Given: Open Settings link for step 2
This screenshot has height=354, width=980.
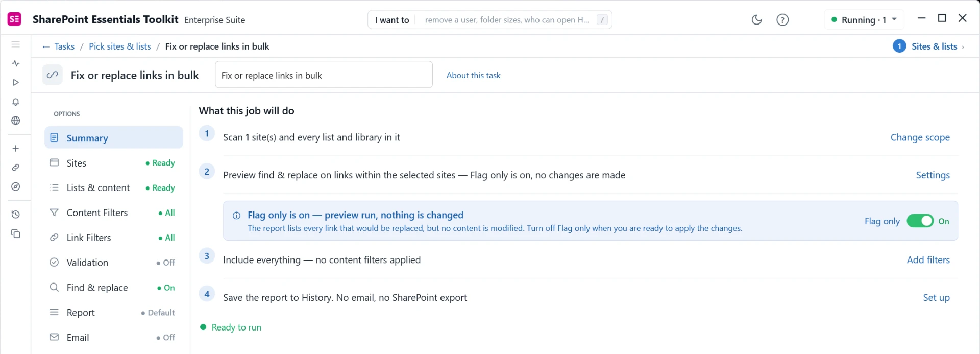Looking at the screenshot, I should click(x=933, y=175).
